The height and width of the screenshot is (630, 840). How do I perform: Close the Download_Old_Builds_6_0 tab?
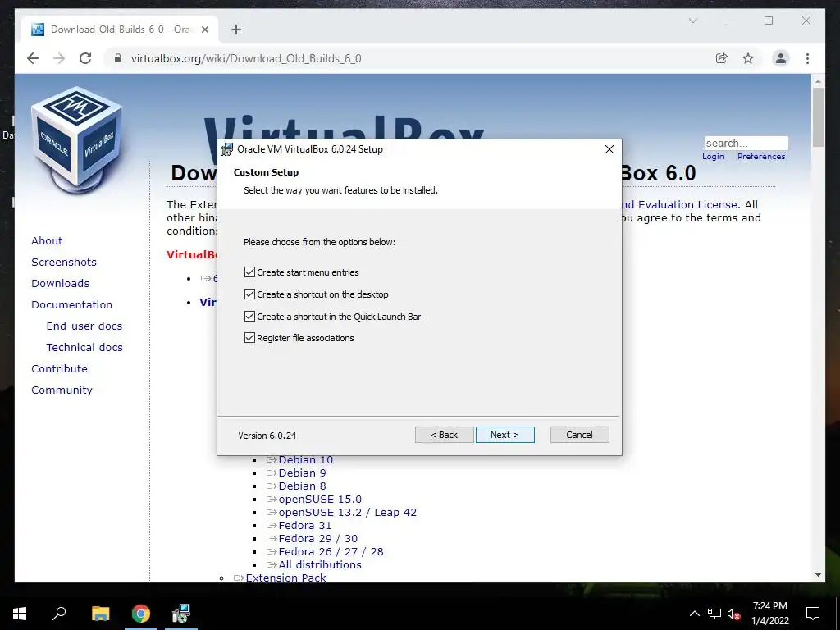pos(204,30)
